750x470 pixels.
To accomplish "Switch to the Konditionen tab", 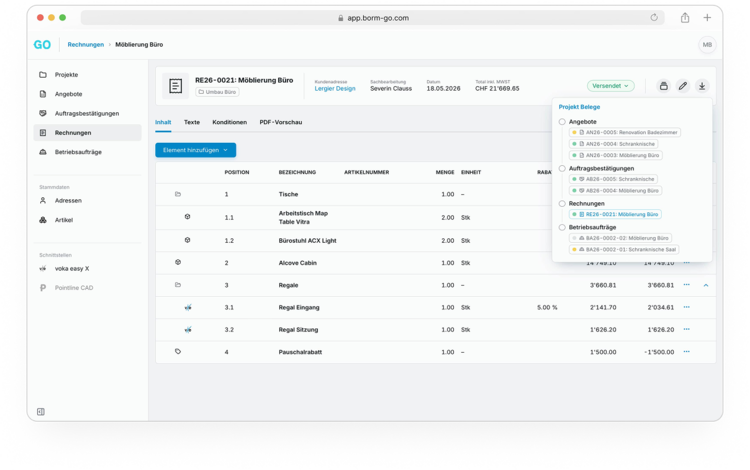I will coord(230,122).
